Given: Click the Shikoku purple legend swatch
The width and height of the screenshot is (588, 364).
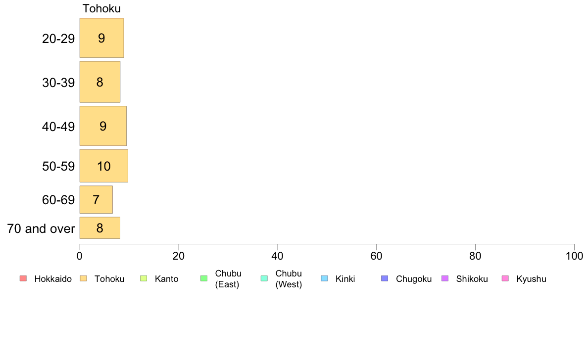Looking at the screenshot, I should click(445, 279).
